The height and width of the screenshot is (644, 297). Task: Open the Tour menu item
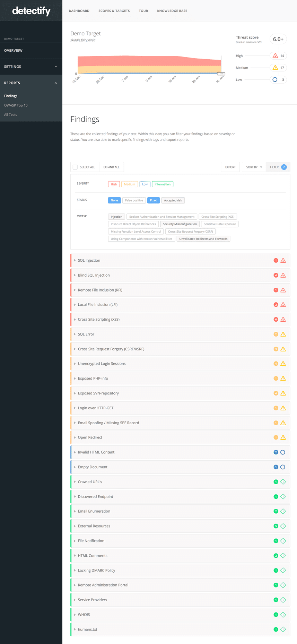(143, 11)
